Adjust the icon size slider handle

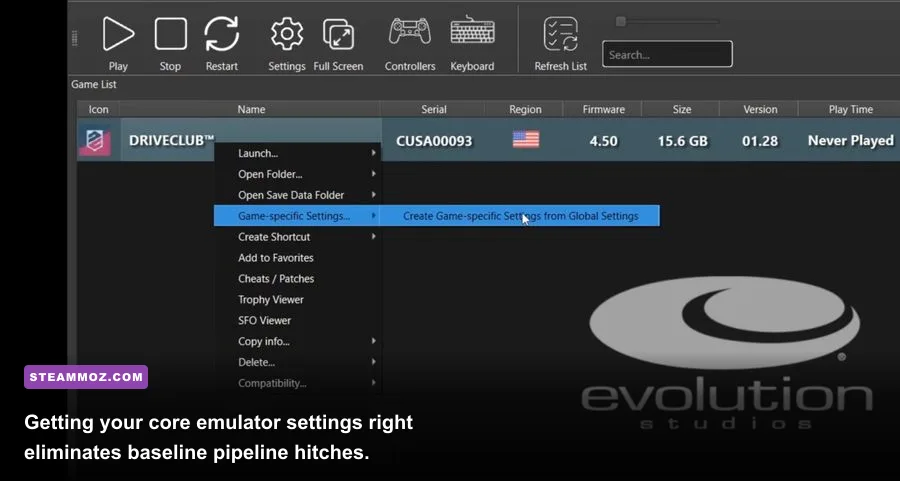tap(620, 21)
